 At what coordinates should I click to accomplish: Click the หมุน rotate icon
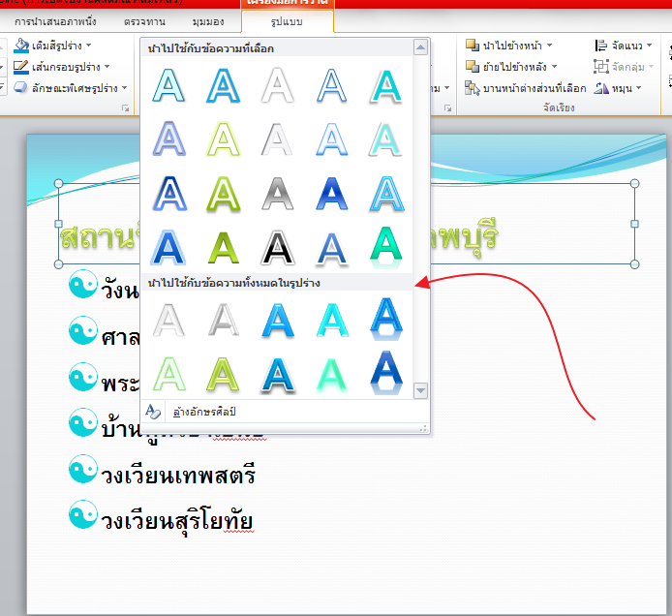[x=601, y=88]
